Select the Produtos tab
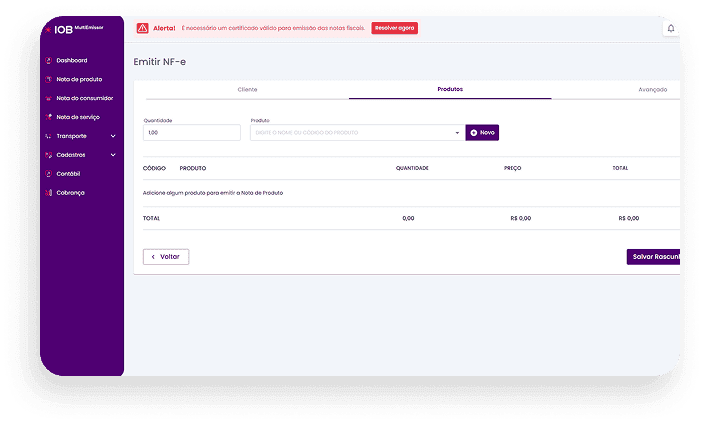The width and height of the screenshot is (704, 424). click(x=450, y=89)
